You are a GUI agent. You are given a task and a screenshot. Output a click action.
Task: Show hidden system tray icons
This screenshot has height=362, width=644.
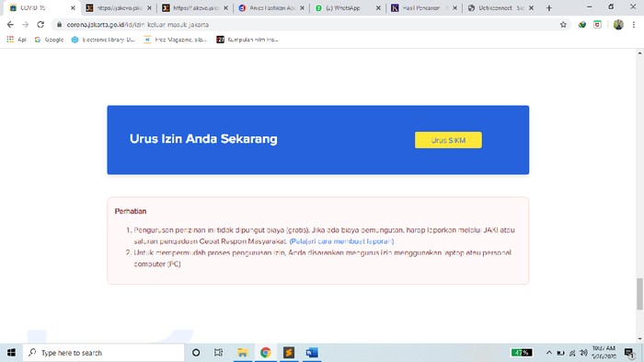(x=548, y=353)
